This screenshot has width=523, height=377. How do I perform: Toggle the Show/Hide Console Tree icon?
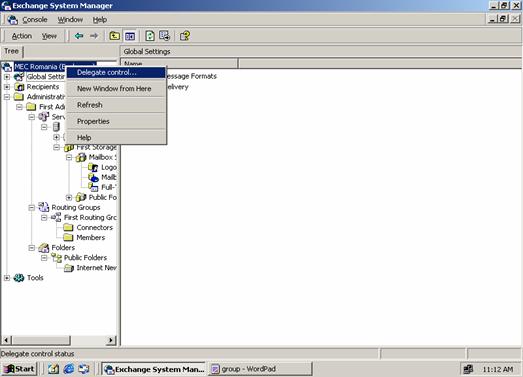(x=130, y=36)
